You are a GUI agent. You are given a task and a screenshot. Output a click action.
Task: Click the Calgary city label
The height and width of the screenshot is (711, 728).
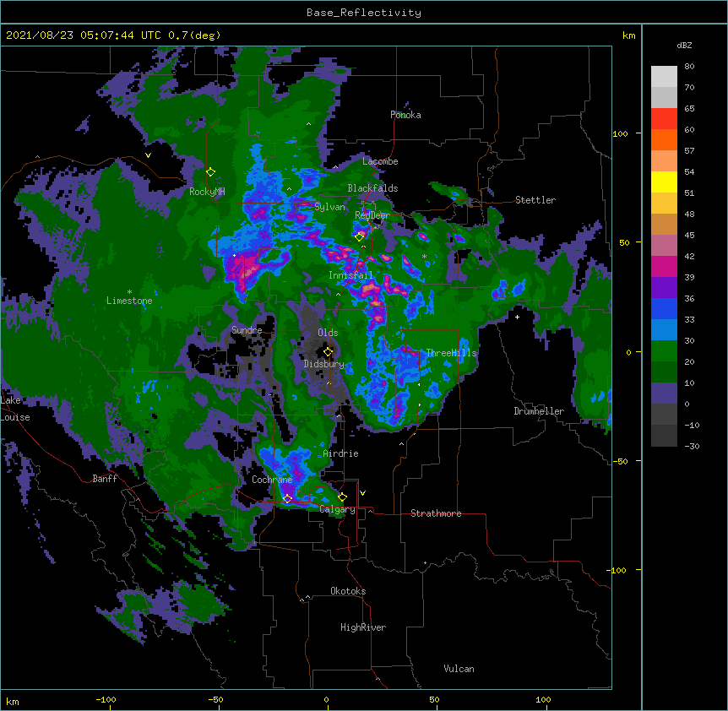(337, 509)
